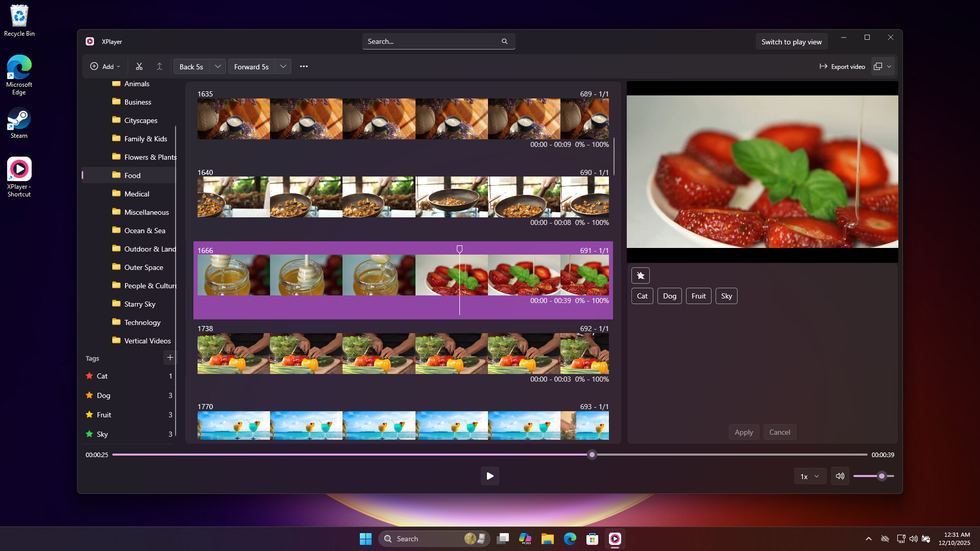
Task: Mute audio with the speaker icon
Action: (x=840, y=476)
